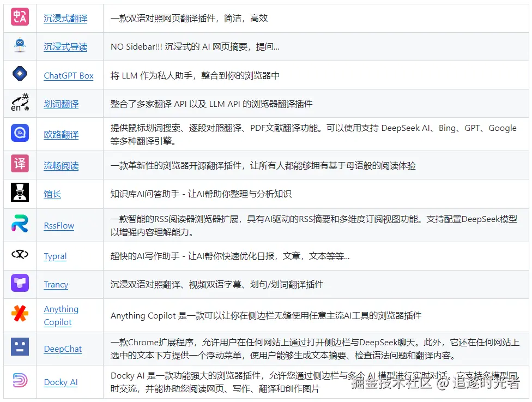Select text '一款Chrome扩展程序'
This screenshot has width=532, height=402.
(x=152, y=342)
